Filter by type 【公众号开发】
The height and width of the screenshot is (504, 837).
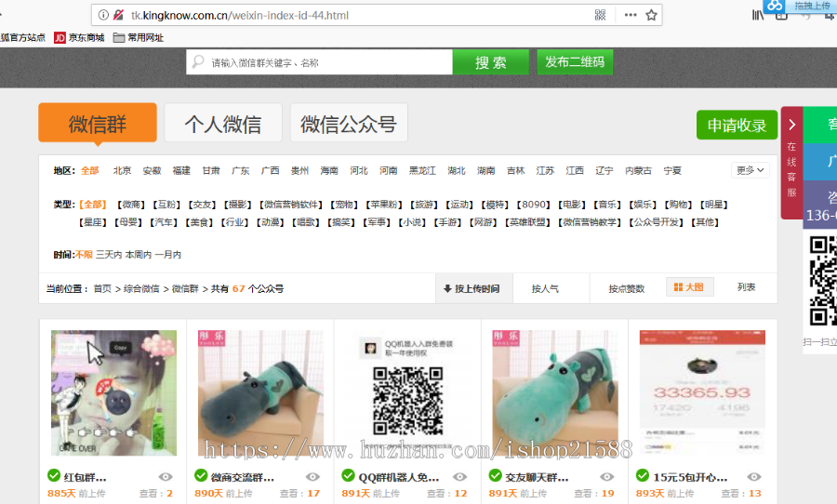(x=658, y=222)
